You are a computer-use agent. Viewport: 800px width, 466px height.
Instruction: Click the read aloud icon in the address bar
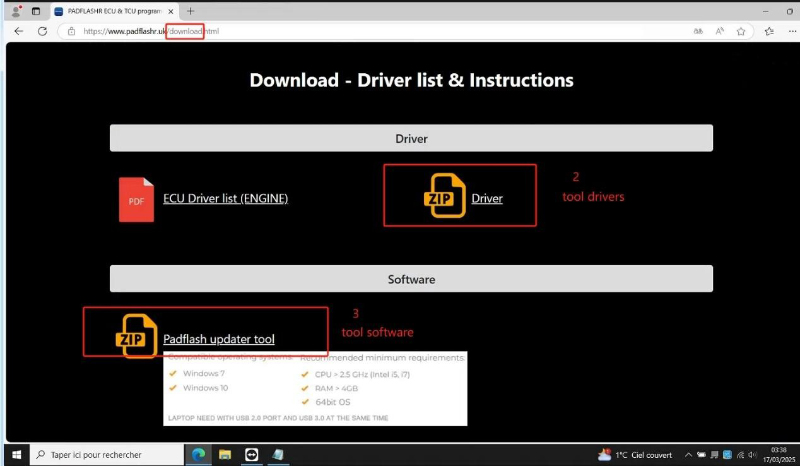(x=719, y=31)
